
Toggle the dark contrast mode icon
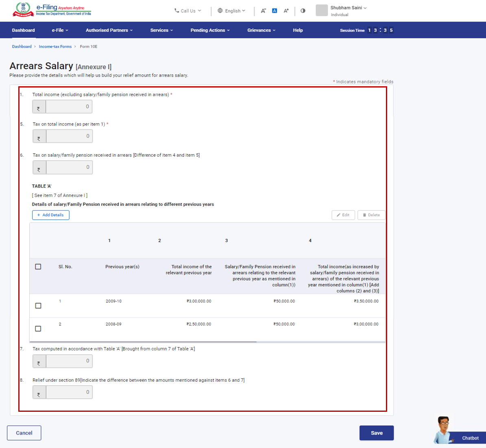[303, 11]
